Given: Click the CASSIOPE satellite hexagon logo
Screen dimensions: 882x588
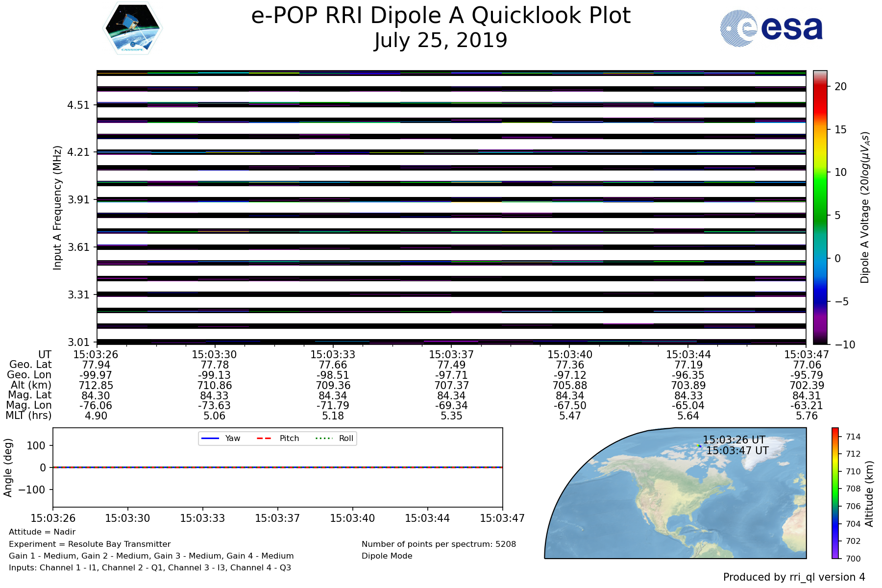Looking at the screenshot, I should pyautogui.click(x=132, y=28).
